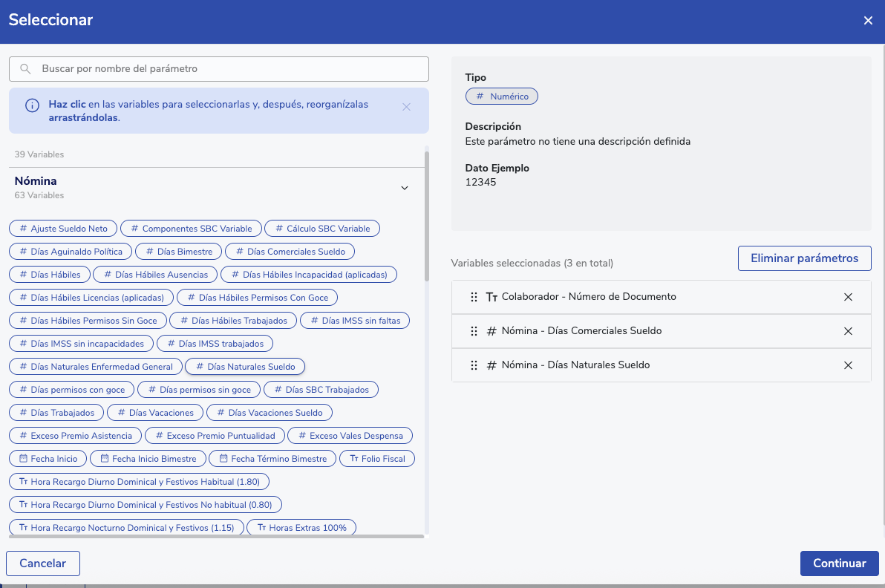885x588 pixels.
Task: Click the search magnifier icon
Action: pyautogui.click(x=25, y=69)
